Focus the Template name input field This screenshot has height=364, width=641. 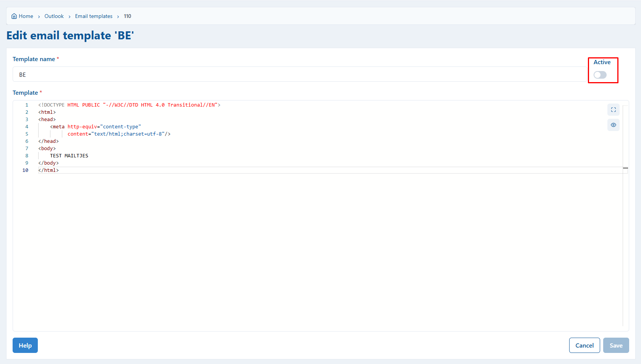coord(299,74)
